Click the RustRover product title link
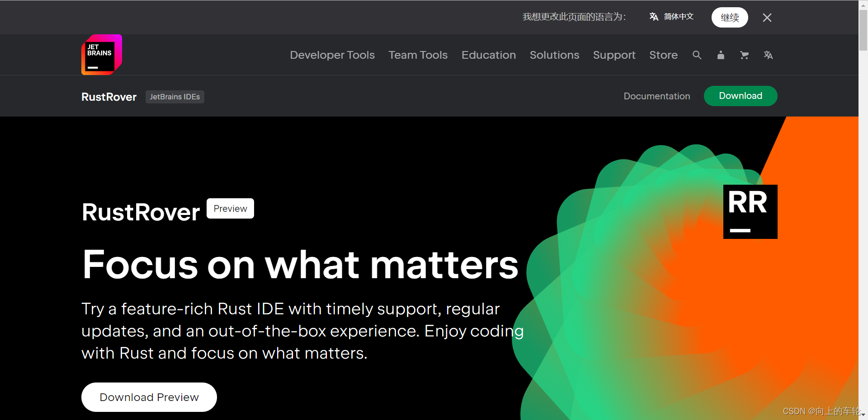This screenshot has height=420, width=868. 109,97
